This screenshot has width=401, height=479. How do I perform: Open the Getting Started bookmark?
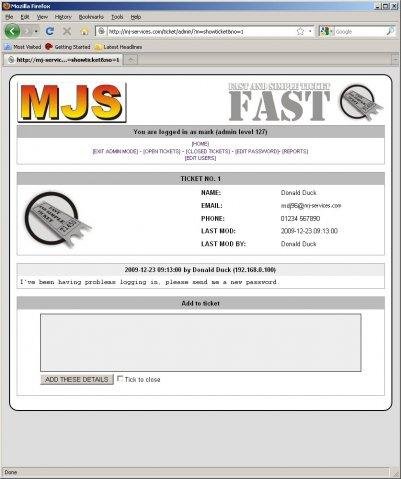pyautogui.click(x=68, y=47)
